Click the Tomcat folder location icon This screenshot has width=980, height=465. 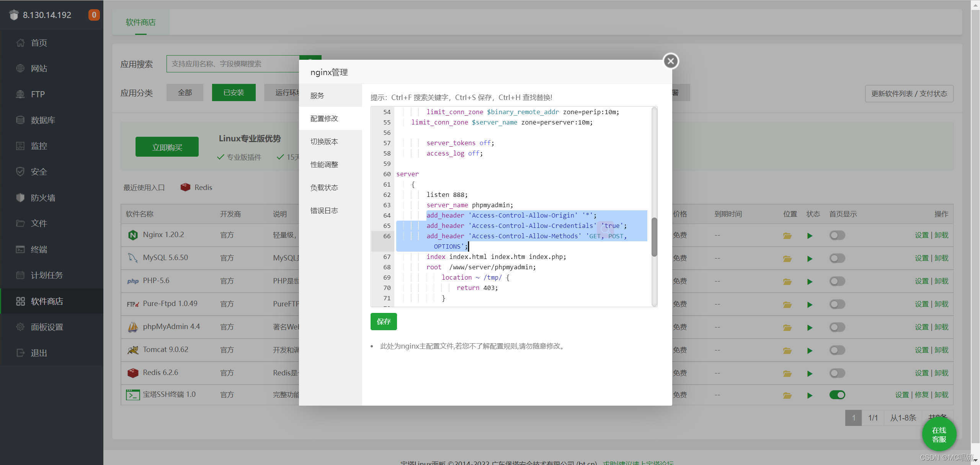pyautogui.click(x=787, y=350)
